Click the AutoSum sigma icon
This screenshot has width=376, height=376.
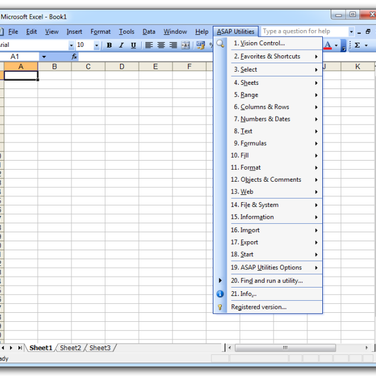[x=357, y=45]
